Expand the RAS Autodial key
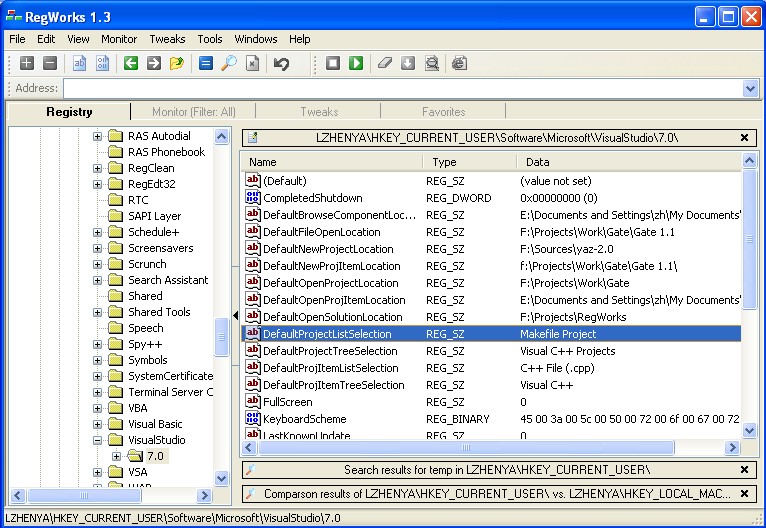Viewport: 766px width, 528px height. coord(98,136)
